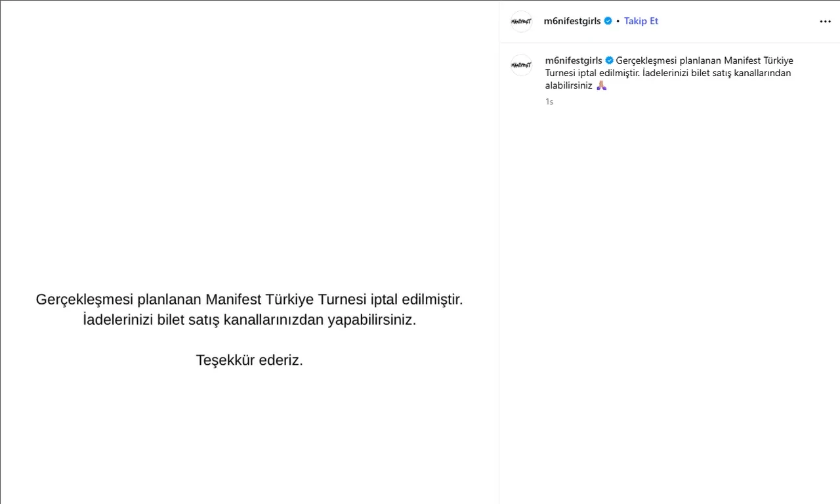Click the caption word 'alabilirsiniz'

click(x=568, y=85)
